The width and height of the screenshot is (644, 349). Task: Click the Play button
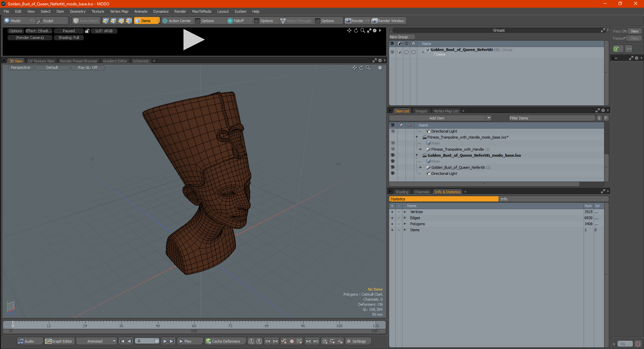[x=190, y=341]
